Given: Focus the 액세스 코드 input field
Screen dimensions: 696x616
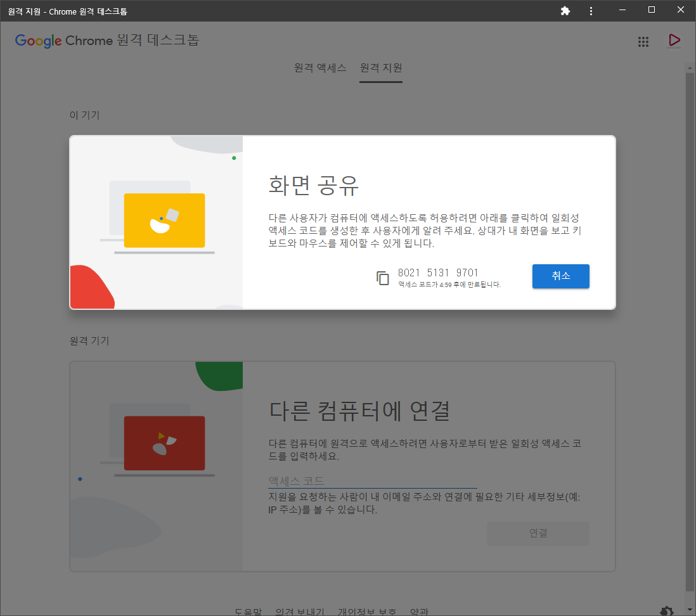Looking at the screenshot, I should tap(373, 481).
